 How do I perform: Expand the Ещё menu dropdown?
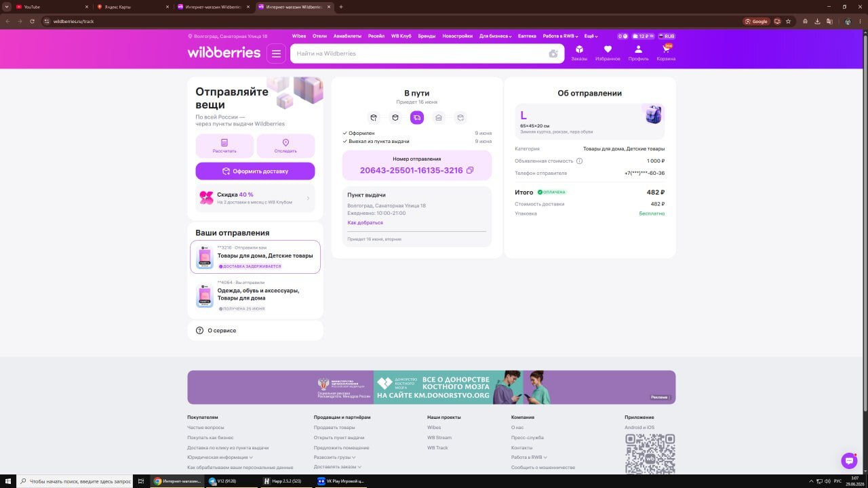[x=591, y=36]
